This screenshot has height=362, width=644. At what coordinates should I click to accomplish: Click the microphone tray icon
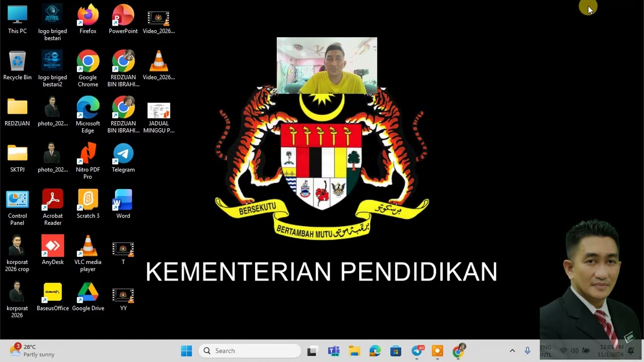(x=527, y=351)
